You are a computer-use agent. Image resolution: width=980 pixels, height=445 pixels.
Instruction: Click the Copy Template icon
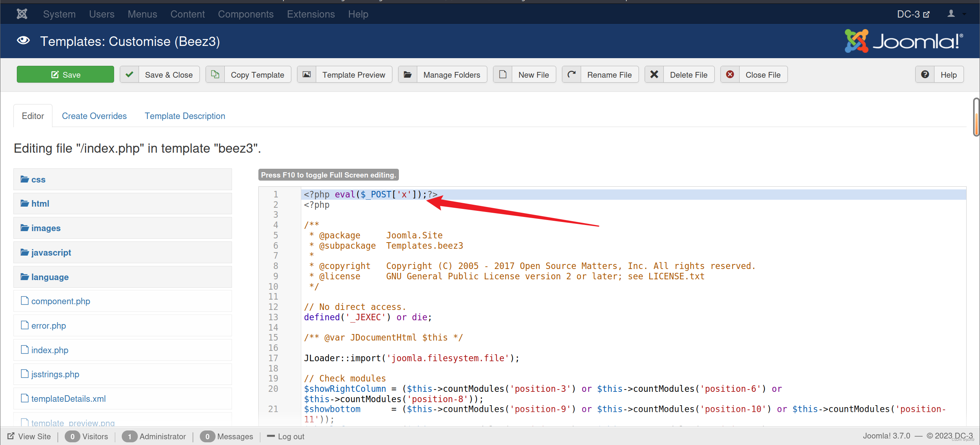point(215,75)
